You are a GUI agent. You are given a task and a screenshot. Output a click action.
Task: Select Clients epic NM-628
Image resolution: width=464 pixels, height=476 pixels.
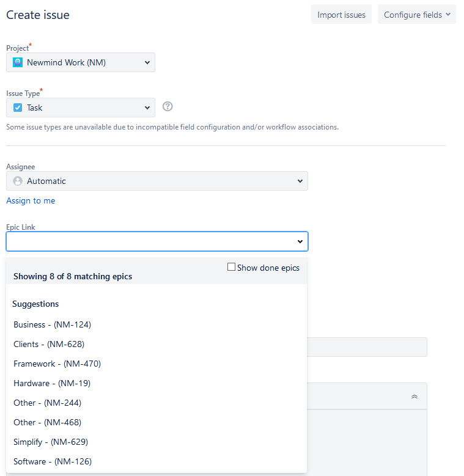(49, 344)
